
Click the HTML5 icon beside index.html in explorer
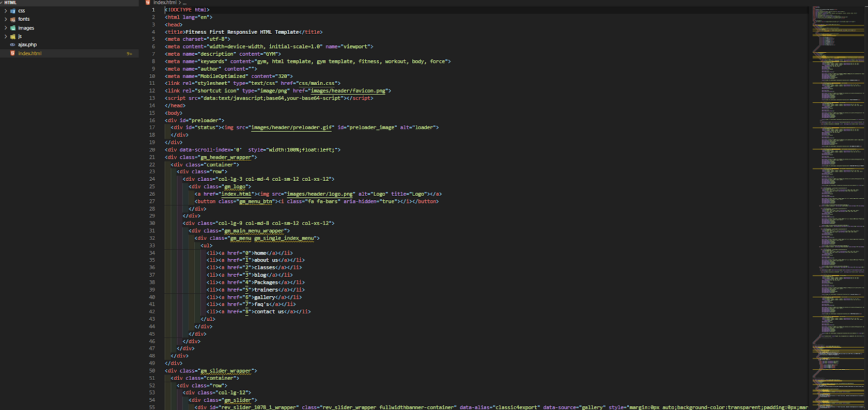13,53
